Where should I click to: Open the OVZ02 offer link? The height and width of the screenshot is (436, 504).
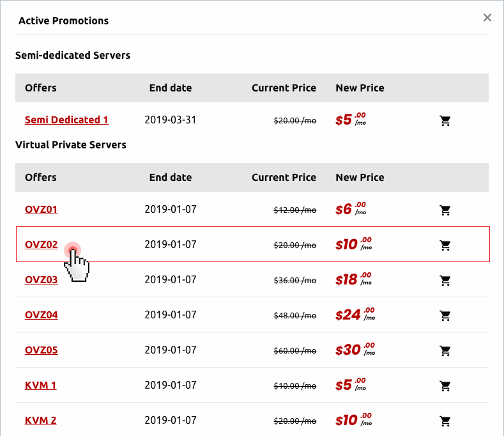point(41,244)
